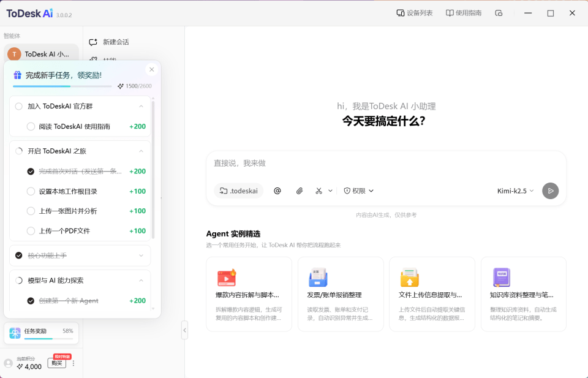Screen dimensions: 588x378
Task: Click the invoice icon on 发票/账单 card
Action: pyautogui.click(x=318, y=278)
